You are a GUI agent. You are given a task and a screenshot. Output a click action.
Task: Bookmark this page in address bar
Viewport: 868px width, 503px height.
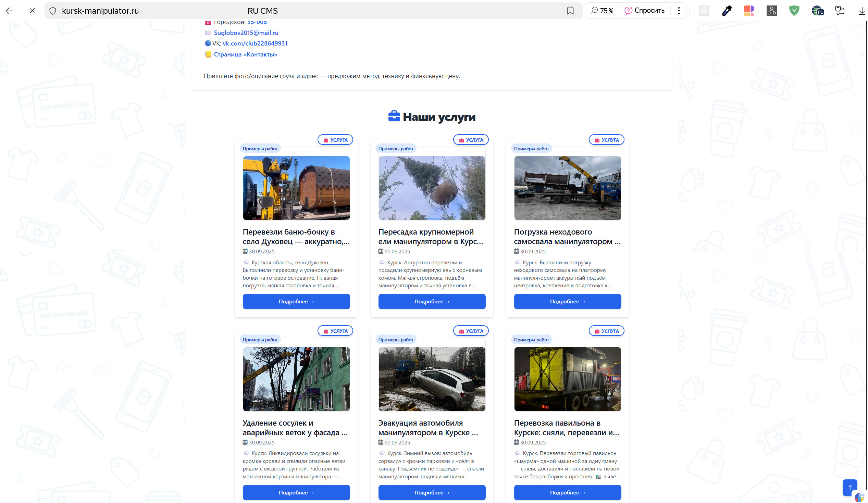pos(570,11)
